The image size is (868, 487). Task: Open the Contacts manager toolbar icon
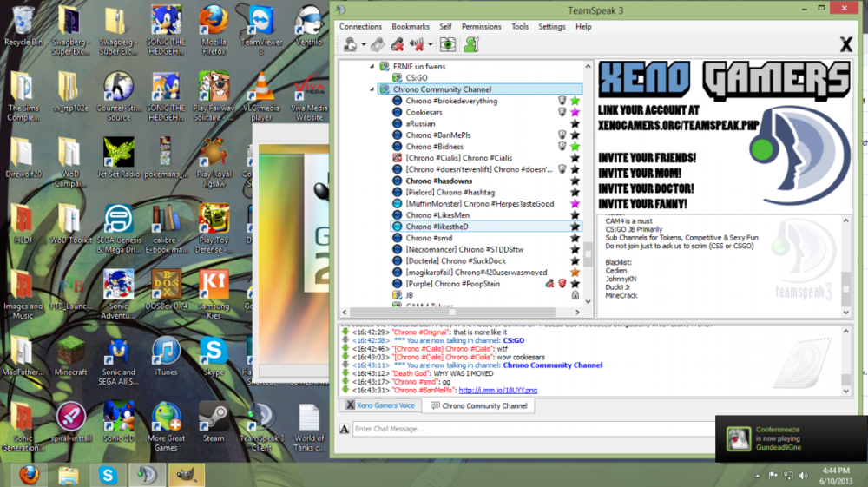tap(471, 45)
